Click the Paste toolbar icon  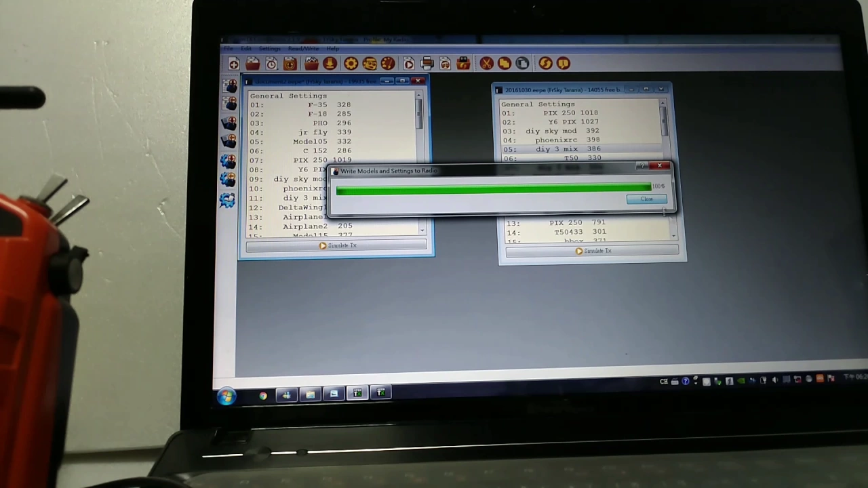(522, 64)
